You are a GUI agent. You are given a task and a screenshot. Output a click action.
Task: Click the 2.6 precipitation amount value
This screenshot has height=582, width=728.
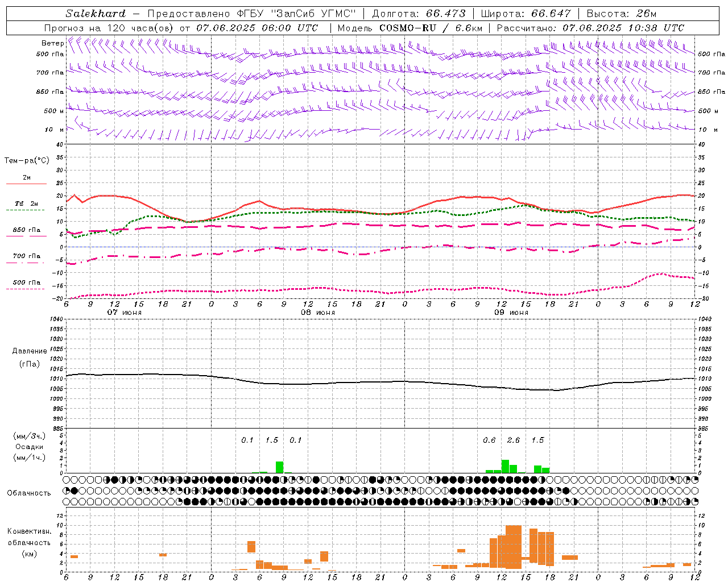[x=514, y=440]
